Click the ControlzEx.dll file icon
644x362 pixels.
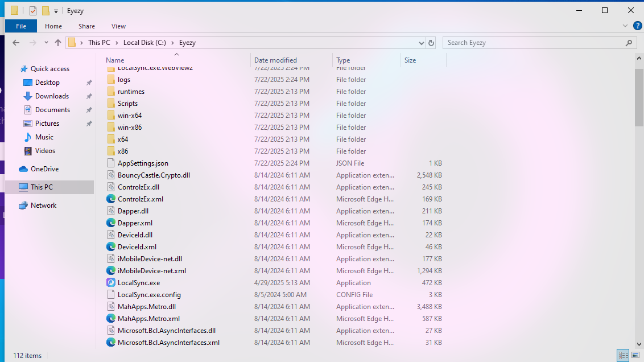point(110,187)
